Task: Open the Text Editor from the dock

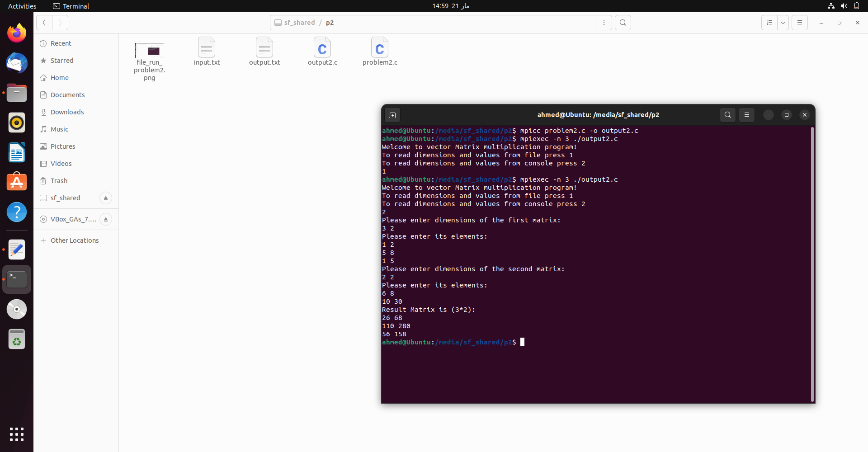Action: coord(17,249)
